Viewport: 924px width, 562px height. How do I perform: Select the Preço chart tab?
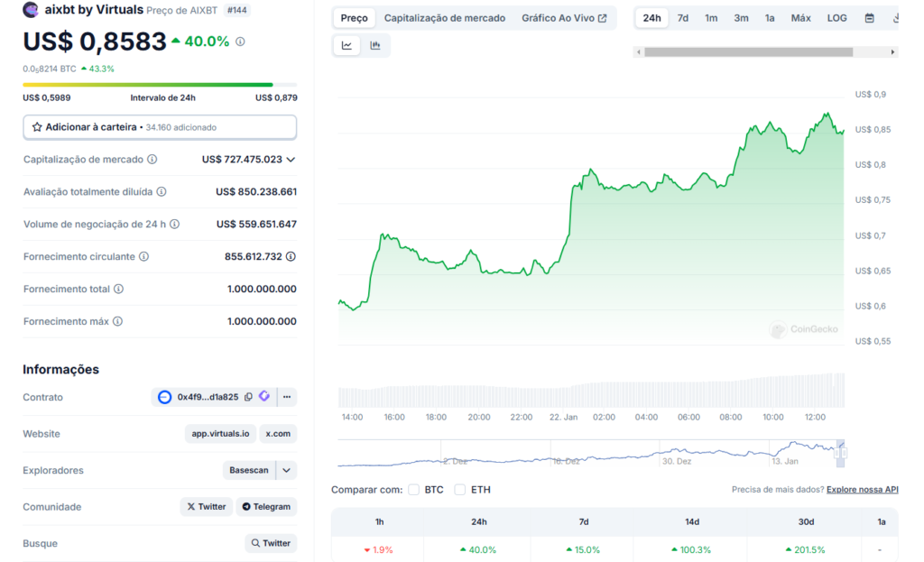point(354,18)
